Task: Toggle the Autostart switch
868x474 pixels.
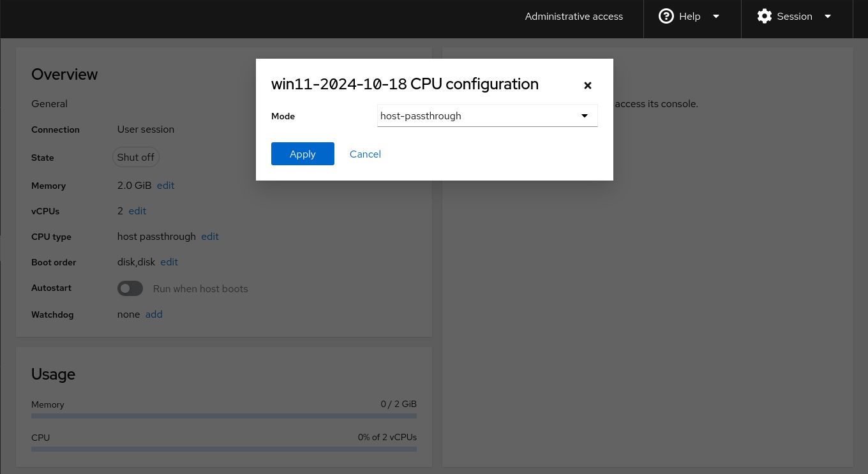Action: click(130, 288)
